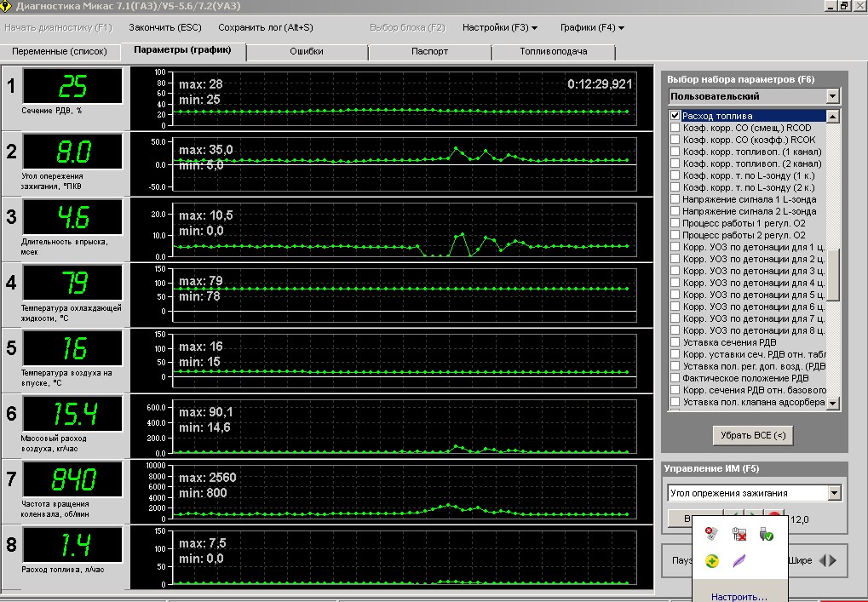Click Закончить (ESC) to stop diagnostics
This screenshot has height=602, width=868.
click(x=165, y=27)
